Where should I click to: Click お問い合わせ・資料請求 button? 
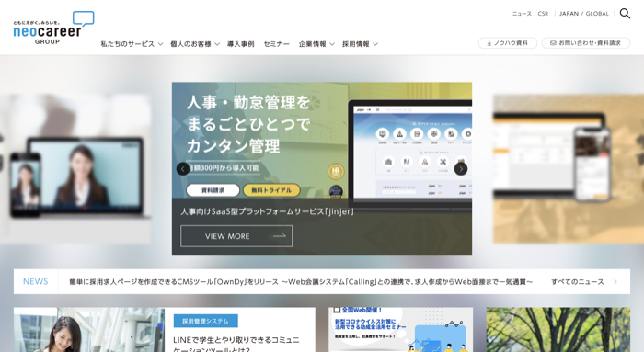586,43
